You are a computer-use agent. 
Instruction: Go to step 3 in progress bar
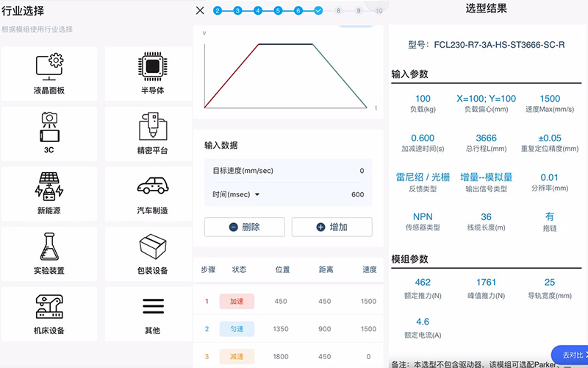(x=237, y=10)
